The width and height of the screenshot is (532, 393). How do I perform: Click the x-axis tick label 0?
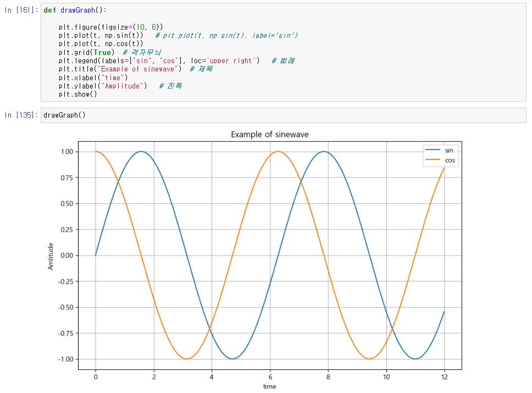point(96,377)
